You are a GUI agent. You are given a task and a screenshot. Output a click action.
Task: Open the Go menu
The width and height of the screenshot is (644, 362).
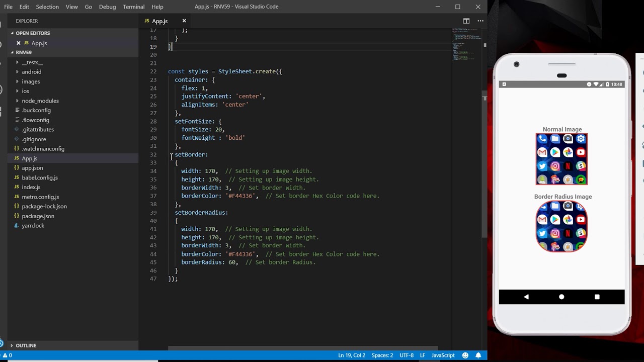tap(89, 7)
